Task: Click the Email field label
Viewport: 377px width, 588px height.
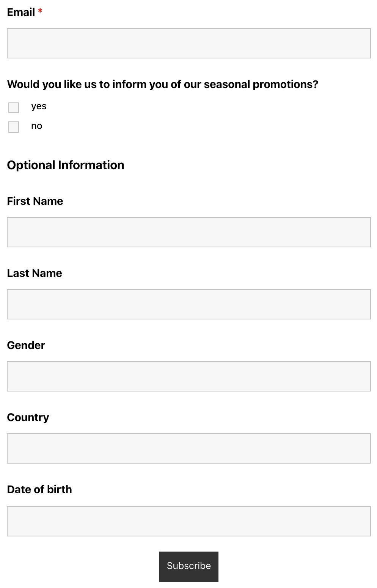Action: [21, 12]
